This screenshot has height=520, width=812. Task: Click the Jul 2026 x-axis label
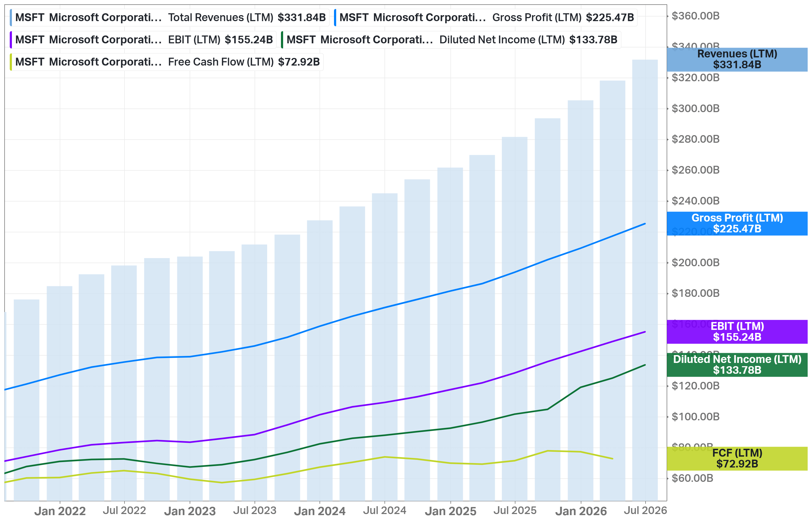(x=645, y=510)
